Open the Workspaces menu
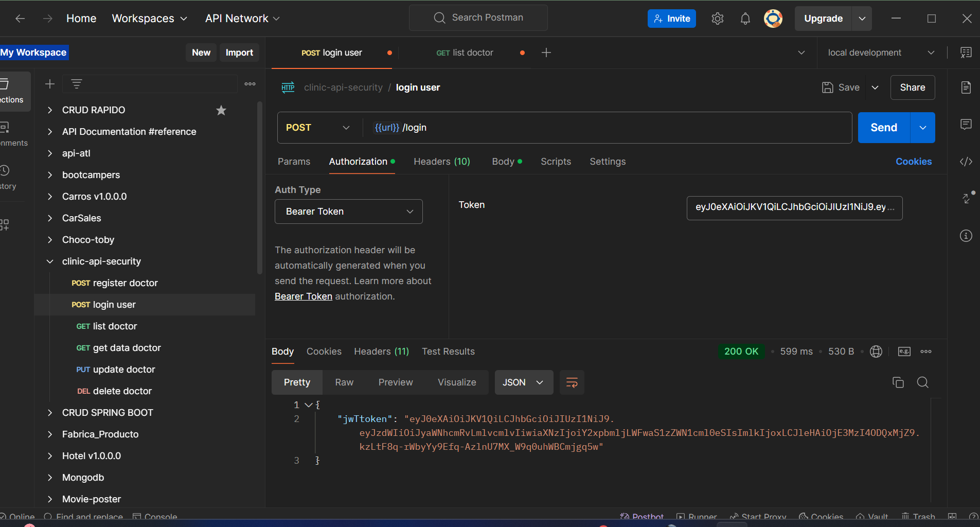The image size is (980, 527). (149, 19)
